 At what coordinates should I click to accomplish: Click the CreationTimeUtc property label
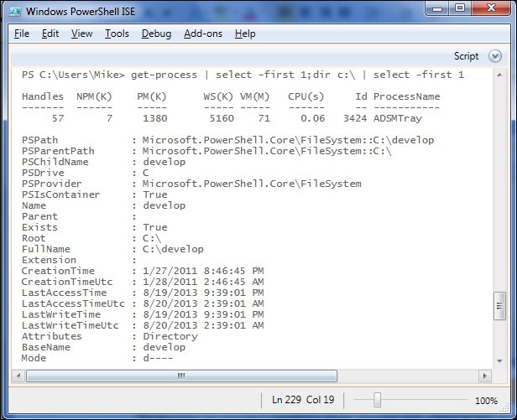coord(67,282)
